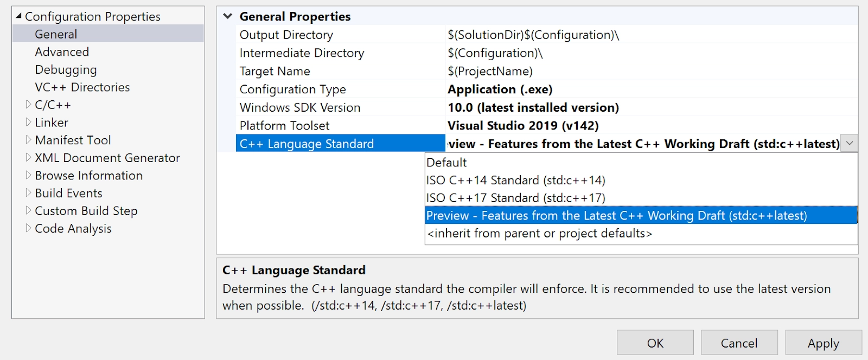The image size is (868, 360).
Task: Select the Windows SDK Version row
Action: (x=547, y=107)
